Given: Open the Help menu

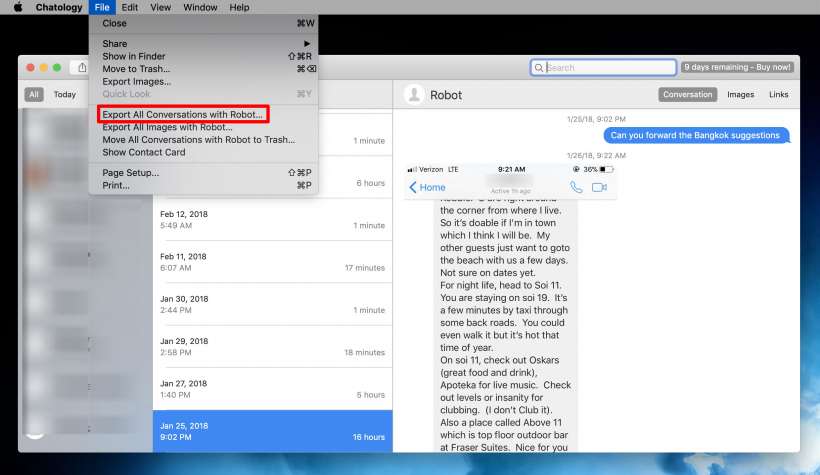Looking at the screenshot, I should [x=239, y=7].
